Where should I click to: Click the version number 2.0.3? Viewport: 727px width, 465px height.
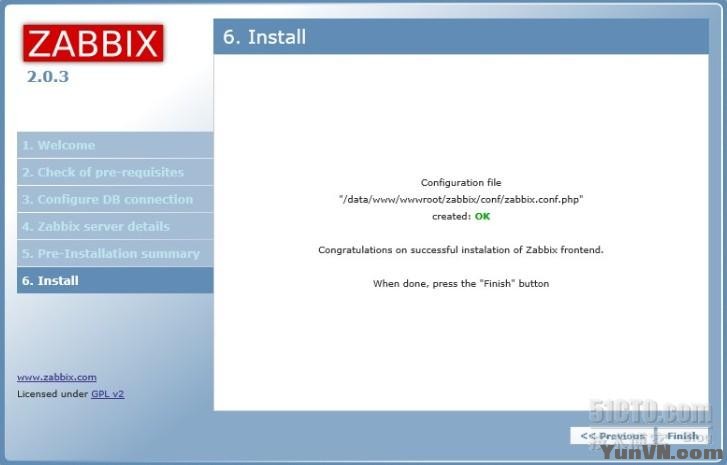click(48, 76)
